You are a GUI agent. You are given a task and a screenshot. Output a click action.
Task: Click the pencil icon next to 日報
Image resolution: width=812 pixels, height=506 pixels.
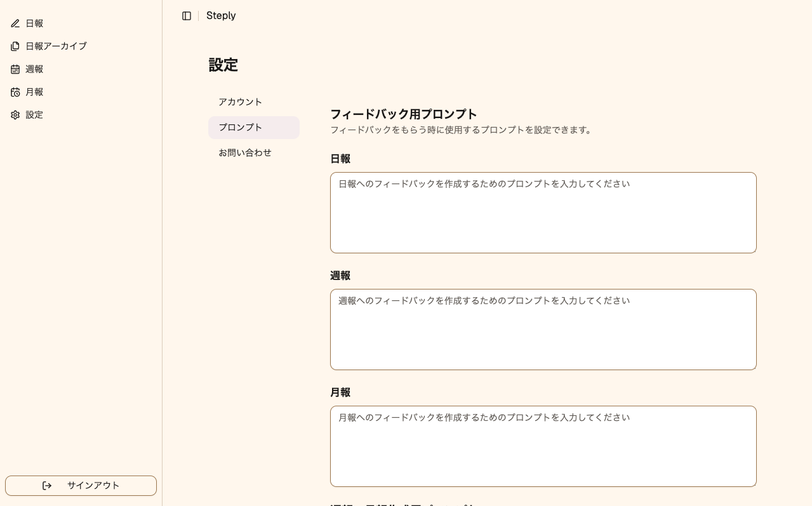pos(15,23)
